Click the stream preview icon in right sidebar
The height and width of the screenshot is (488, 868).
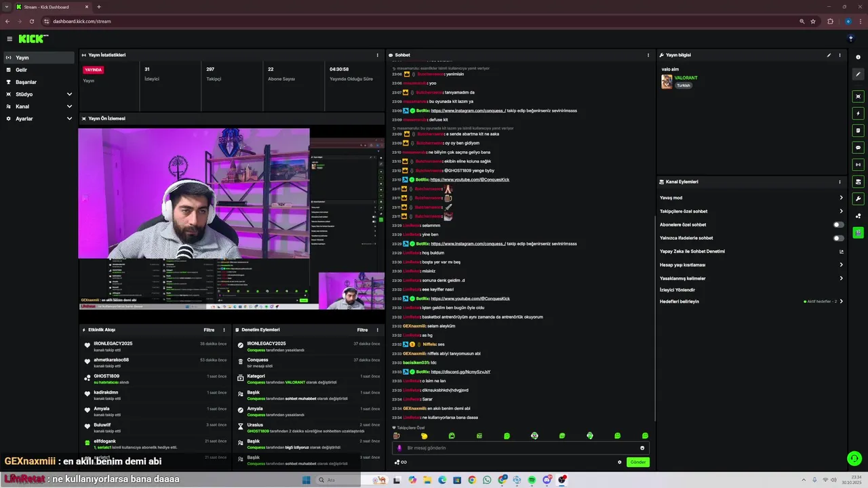(x=859, y=96)
